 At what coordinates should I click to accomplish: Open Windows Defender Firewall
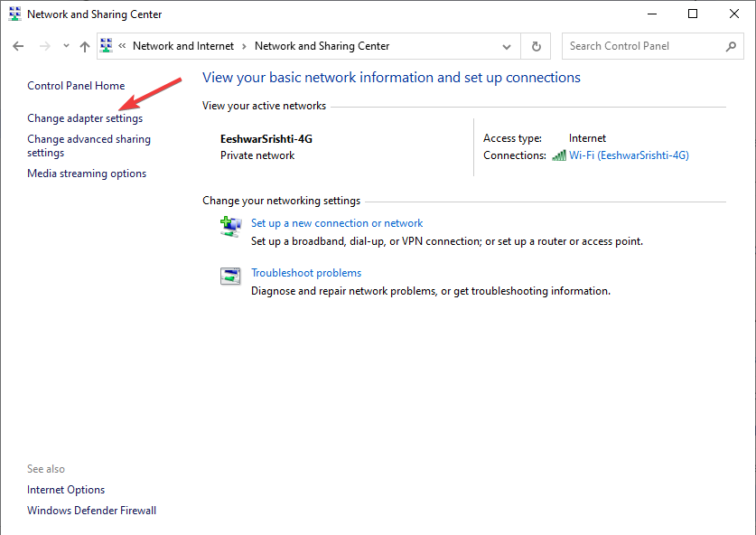tap(91, 511)
